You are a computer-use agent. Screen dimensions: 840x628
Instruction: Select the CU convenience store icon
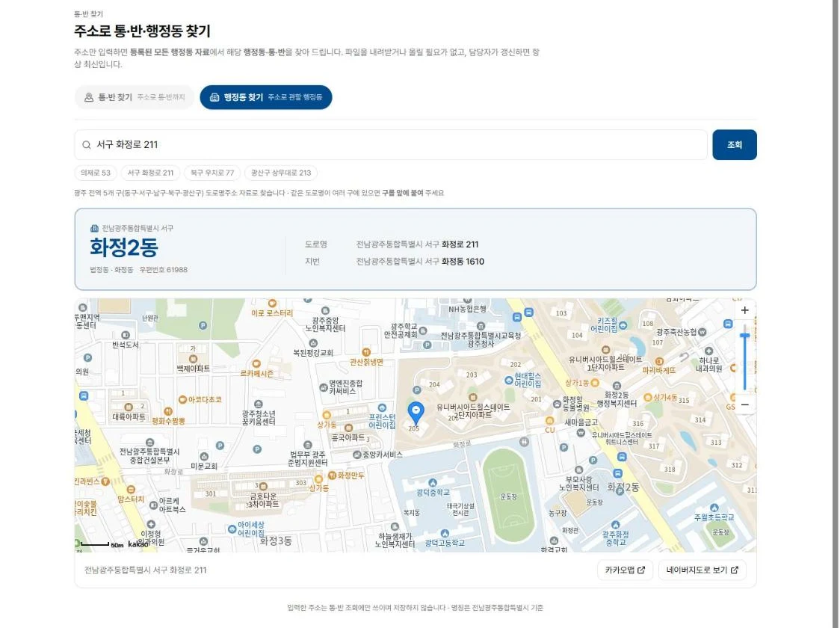click(x=549, y=421)
